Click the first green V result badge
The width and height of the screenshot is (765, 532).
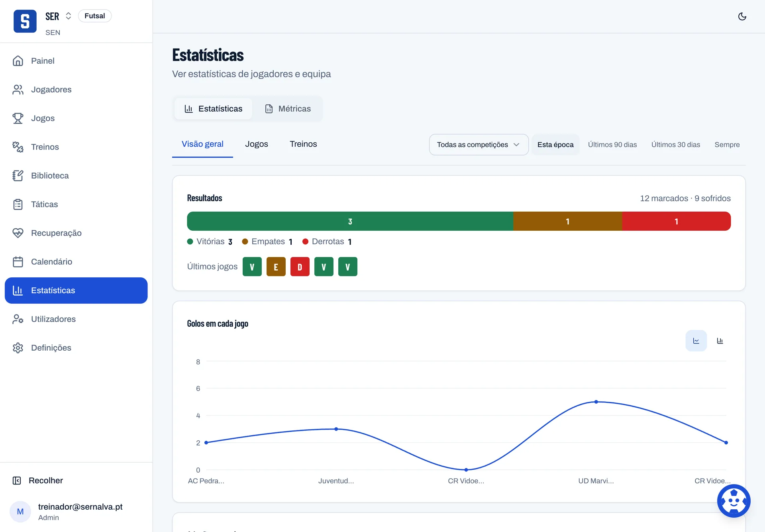252,267
